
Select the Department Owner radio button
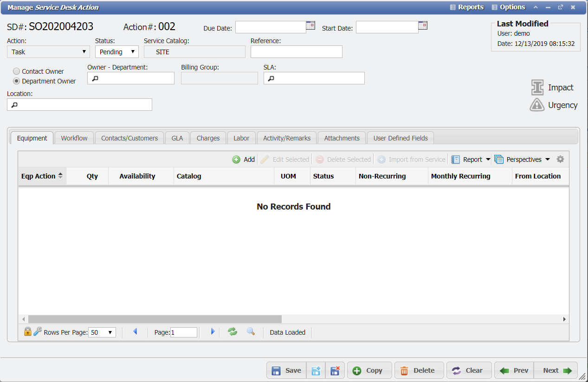tap(17, 81)
